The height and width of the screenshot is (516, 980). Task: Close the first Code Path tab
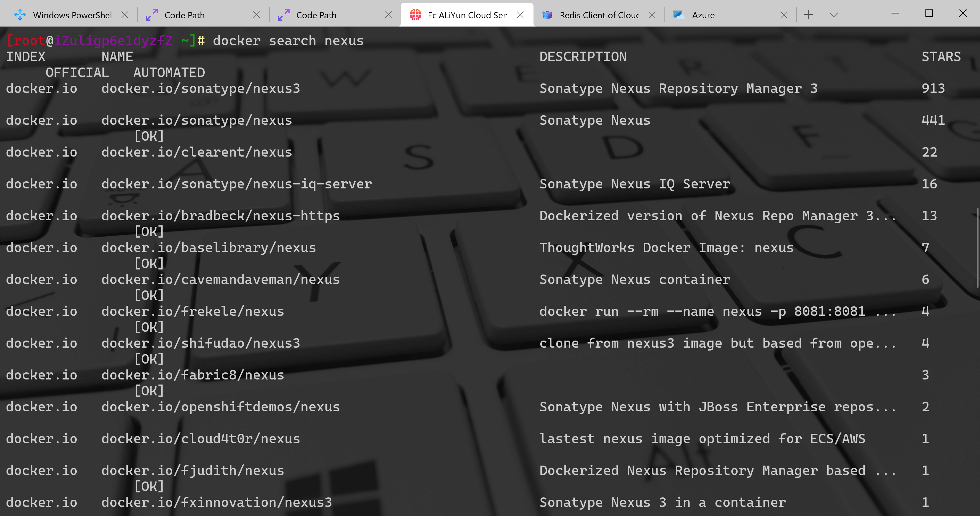(257, 15)
